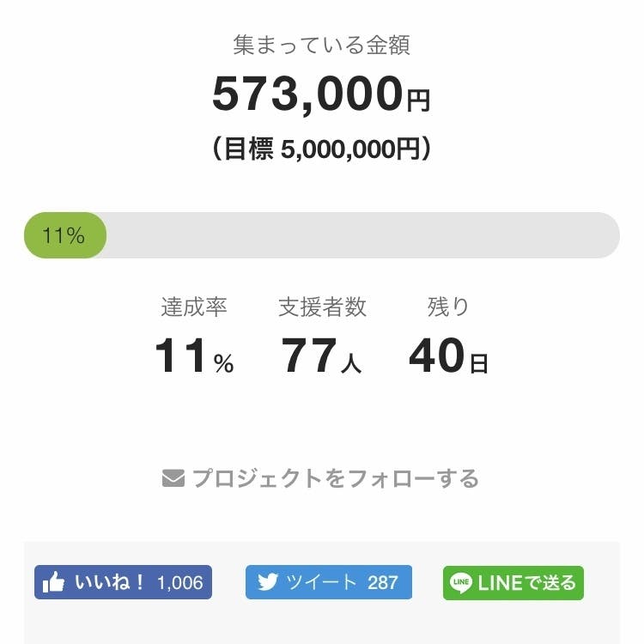The image size is (644, 644).
Task: Click the green LINE logo icon
Action: [461, 583]
